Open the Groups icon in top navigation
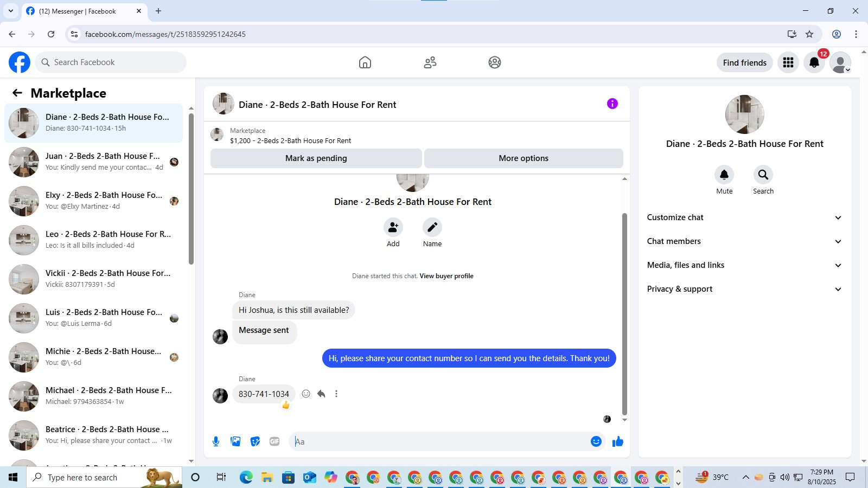868x488 pixels. (x=495, y=62)
